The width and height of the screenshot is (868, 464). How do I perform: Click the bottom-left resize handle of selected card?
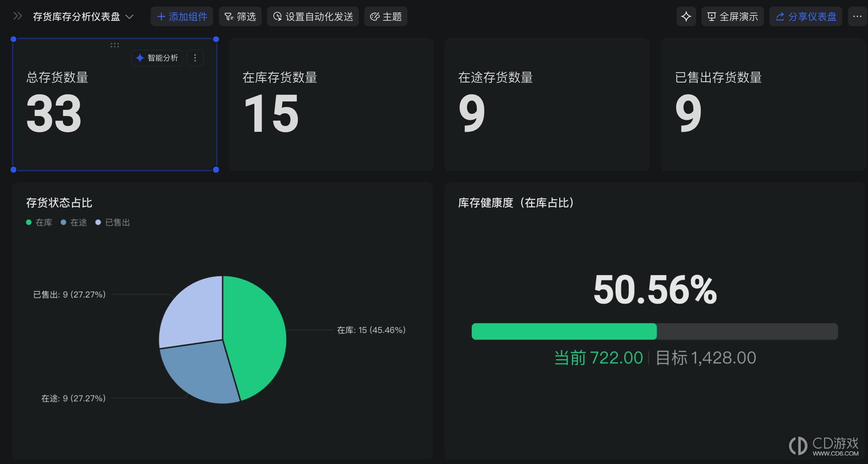[13, 170]
